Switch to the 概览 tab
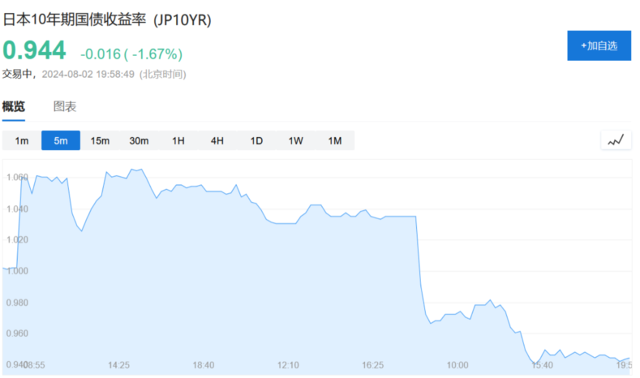This screenshot has height=378, width=640. (x=13, y=107)
